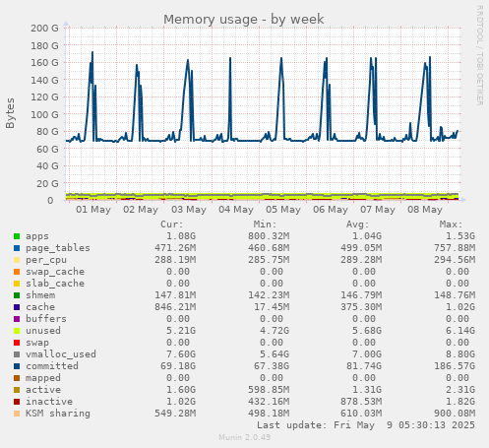489x448 pixels.
Task: Click the red swap legend swatch
Action: point(17,343)
